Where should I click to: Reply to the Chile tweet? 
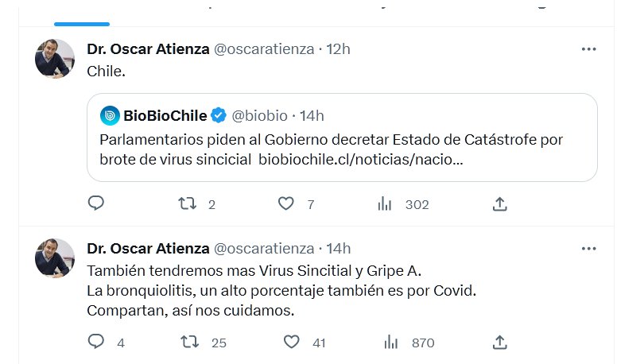click(x=96, y=204)
